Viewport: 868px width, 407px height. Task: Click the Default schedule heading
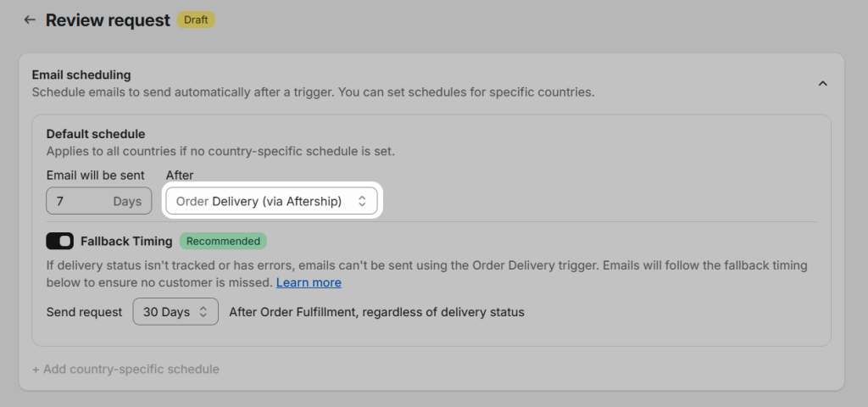pos(96,134)
